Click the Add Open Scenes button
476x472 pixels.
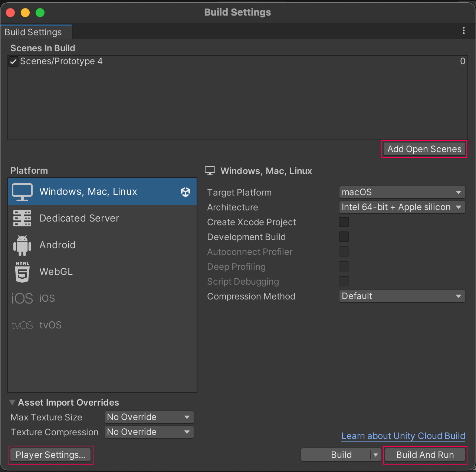point(424,149)
